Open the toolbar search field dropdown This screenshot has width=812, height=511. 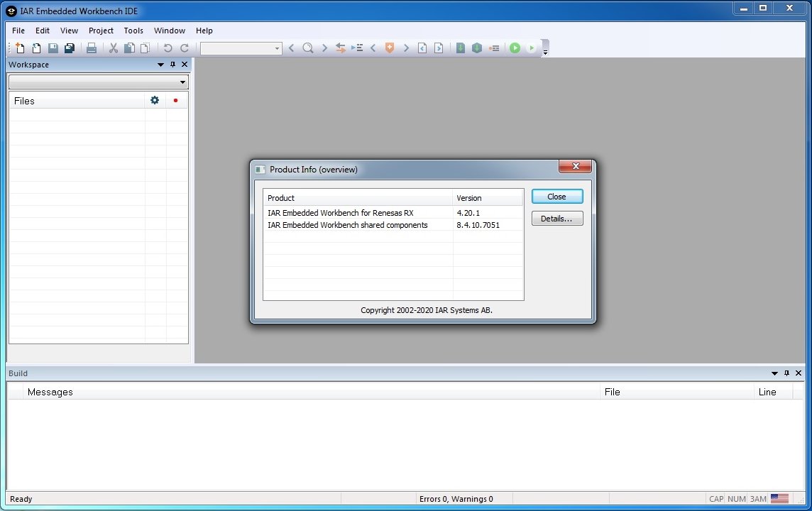click(x=277, y=49)
